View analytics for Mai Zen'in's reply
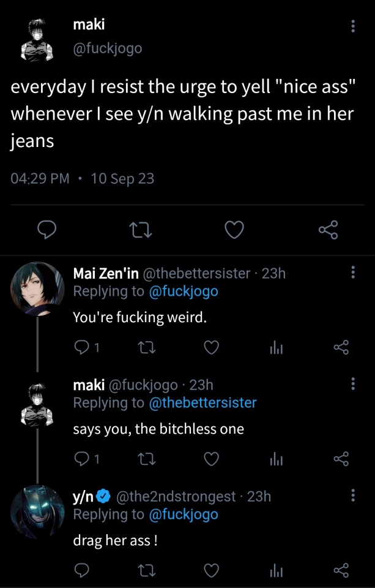375x588 pixels. point(277,349)
